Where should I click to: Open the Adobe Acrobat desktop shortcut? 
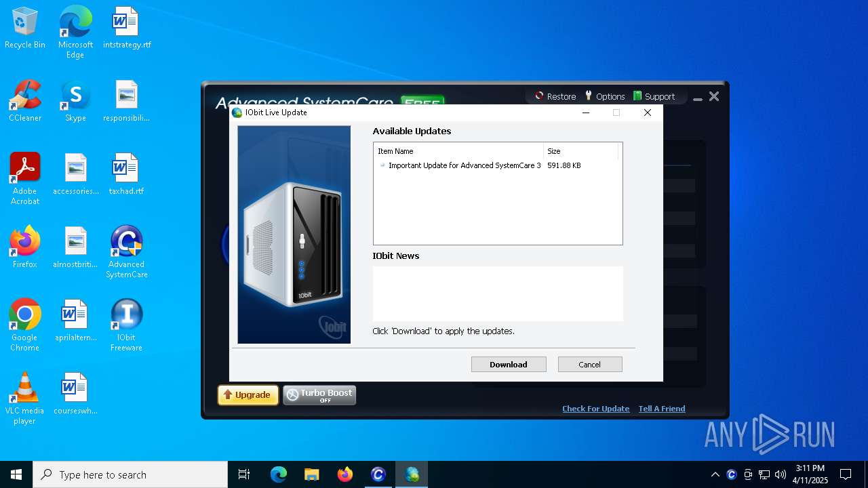(x=25, y=179)
